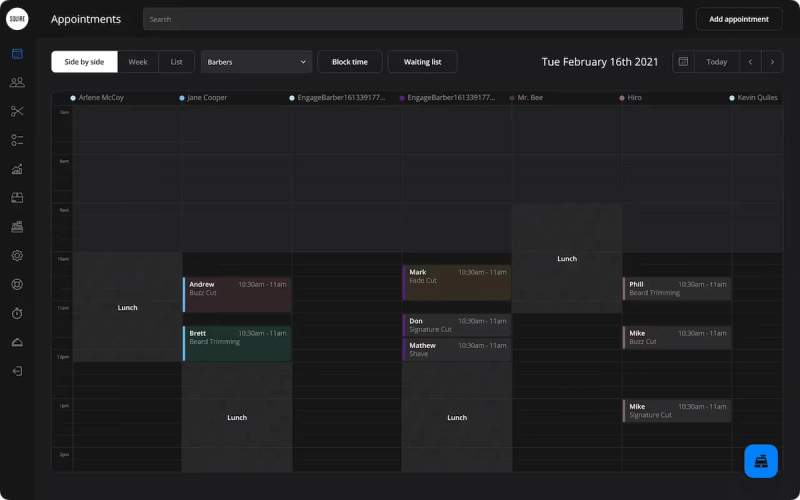Image resolution: width=800 pixels, height=500 pixels.
Task: Open Mike's Signature Cut appointment
Action: [x=677, y=411]
